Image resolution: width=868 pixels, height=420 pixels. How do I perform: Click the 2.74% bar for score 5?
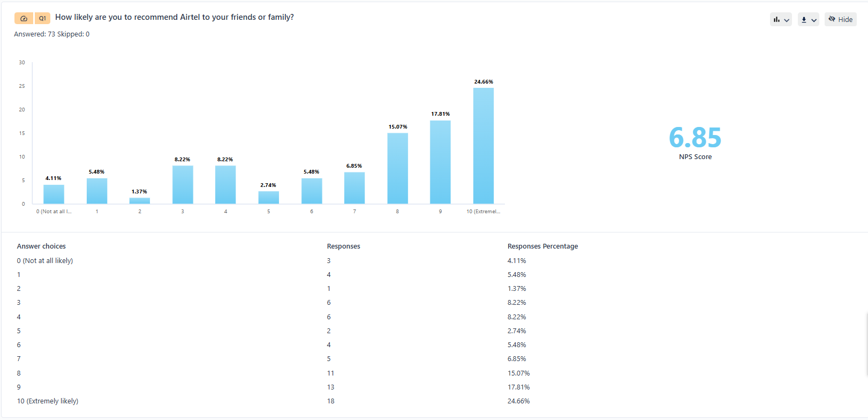tap(268, 197)
